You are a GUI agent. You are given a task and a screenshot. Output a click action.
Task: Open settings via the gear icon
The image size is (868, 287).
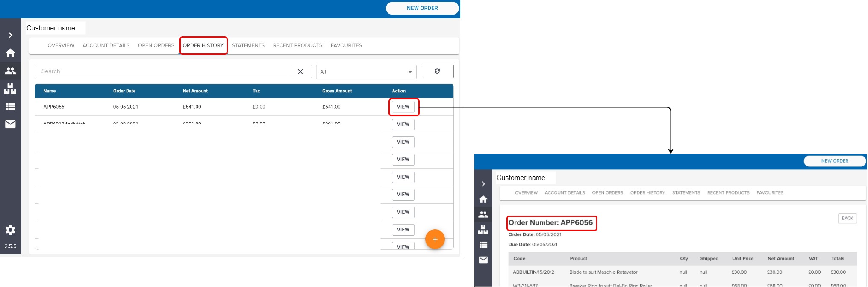(10, 230)
